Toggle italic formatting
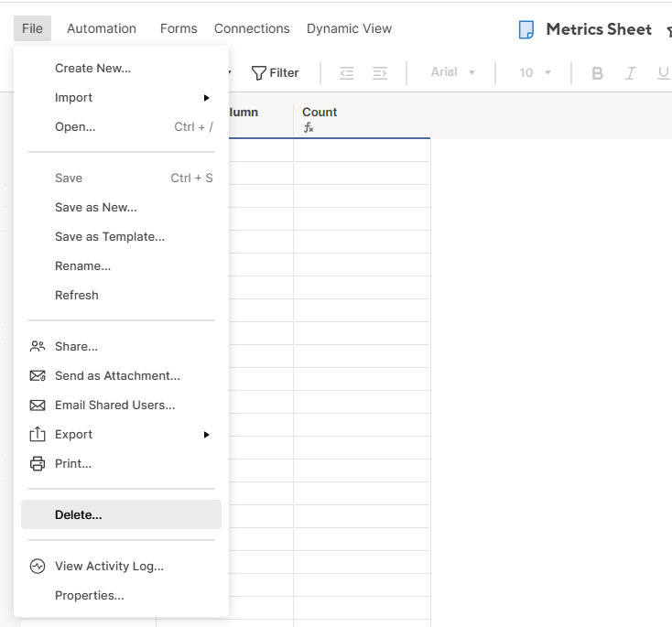672x627 pixels. pos(630,73)
